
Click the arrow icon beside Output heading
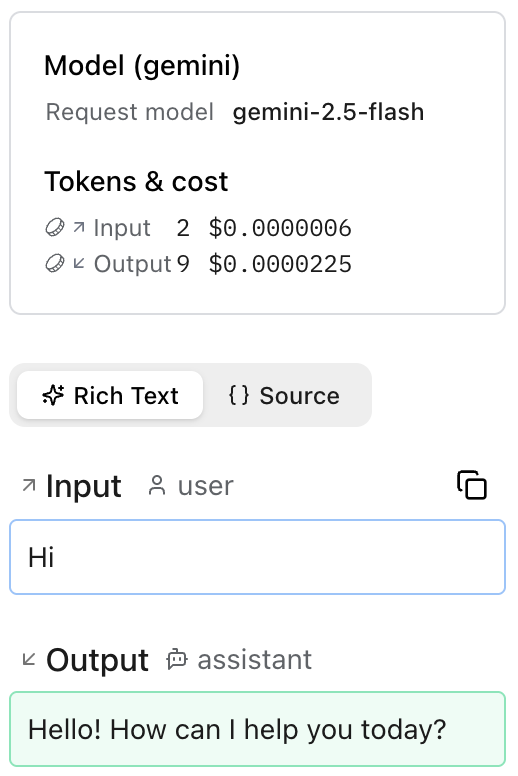[x=29, y=659]
